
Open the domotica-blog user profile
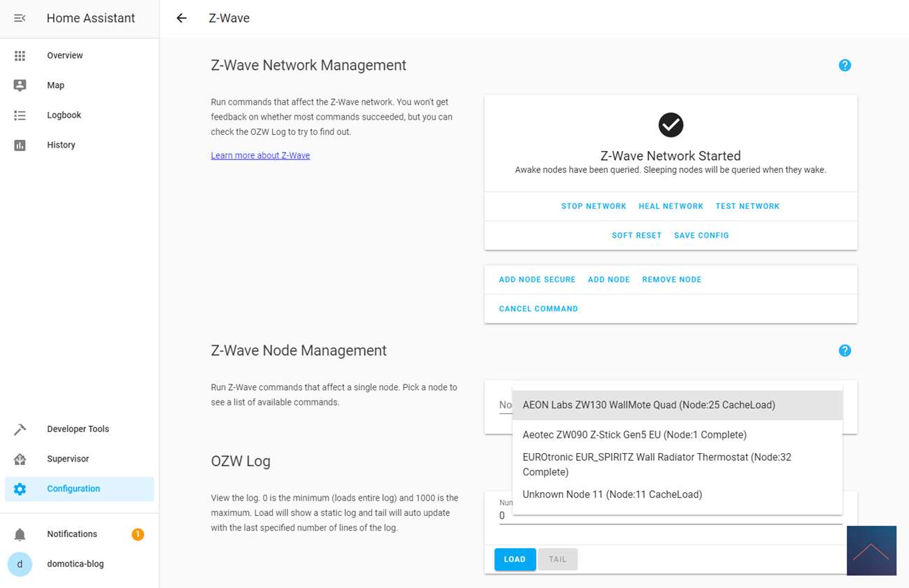(x=80, y=564)
